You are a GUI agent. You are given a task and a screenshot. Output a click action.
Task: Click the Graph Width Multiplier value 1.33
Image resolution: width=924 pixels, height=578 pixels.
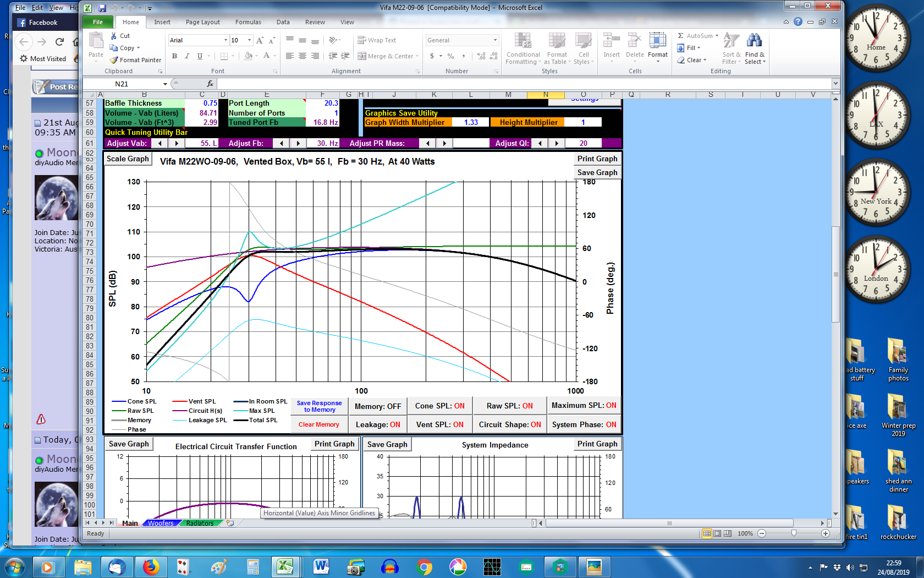471,122
